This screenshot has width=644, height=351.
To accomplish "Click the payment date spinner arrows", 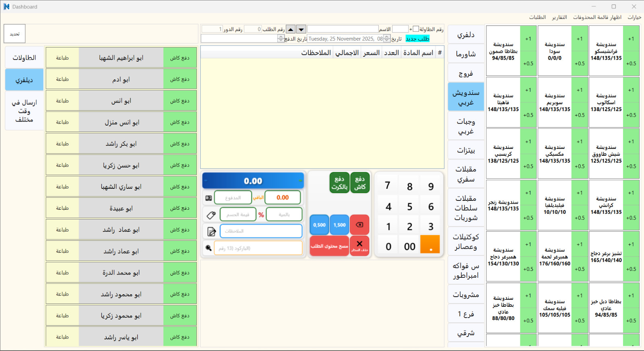I will [x=281, y=39].
